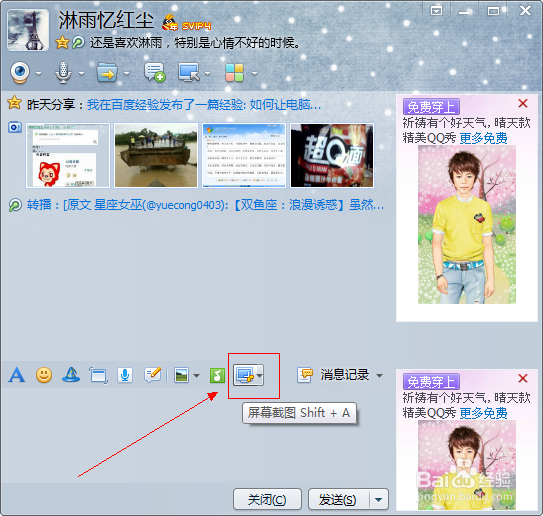Viewport: 543px width, 516px height.
Task: Click the green microblog icon beside 转播
Action: pos(15,205)
